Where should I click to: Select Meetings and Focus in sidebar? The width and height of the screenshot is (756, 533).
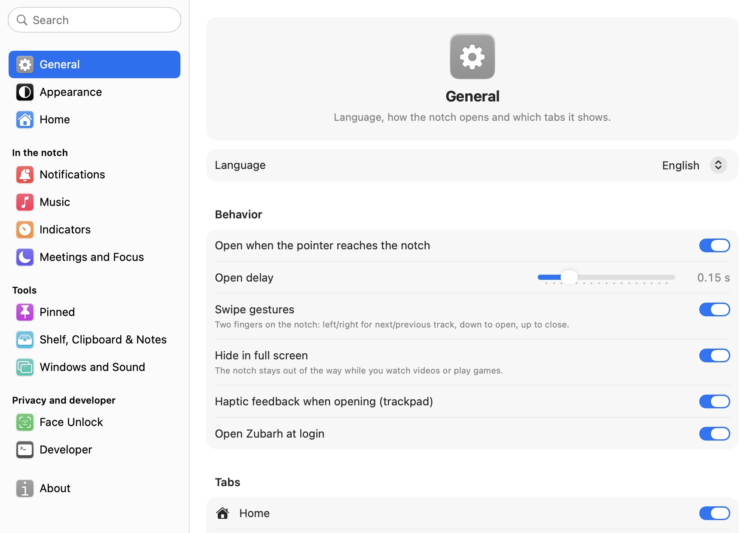coord(94,257)
